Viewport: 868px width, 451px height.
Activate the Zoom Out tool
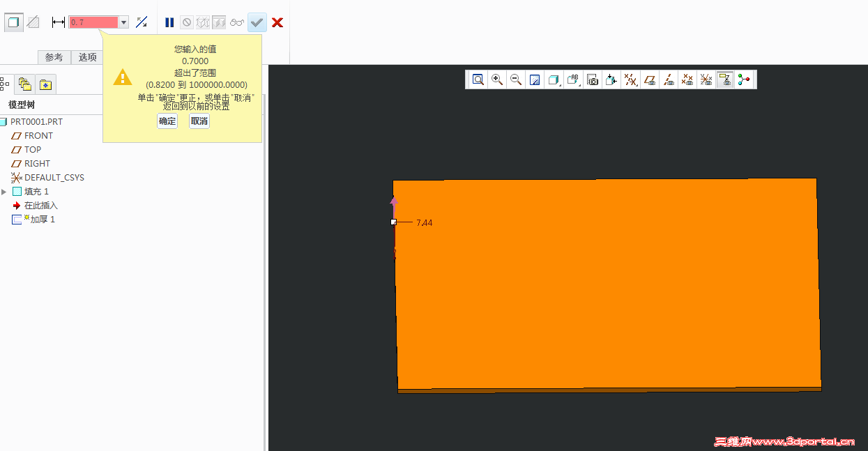pos(516,79)
